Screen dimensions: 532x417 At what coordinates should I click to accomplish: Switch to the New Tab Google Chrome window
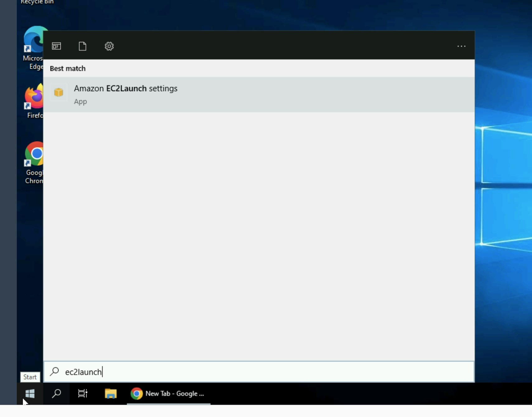point(168,394)
